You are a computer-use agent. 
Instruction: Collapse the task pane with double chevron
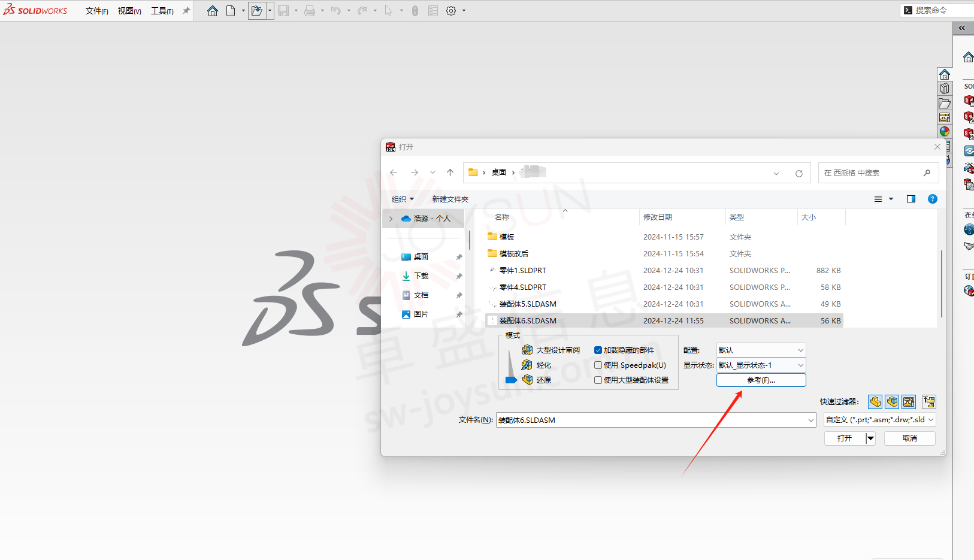tap(962, 28)
